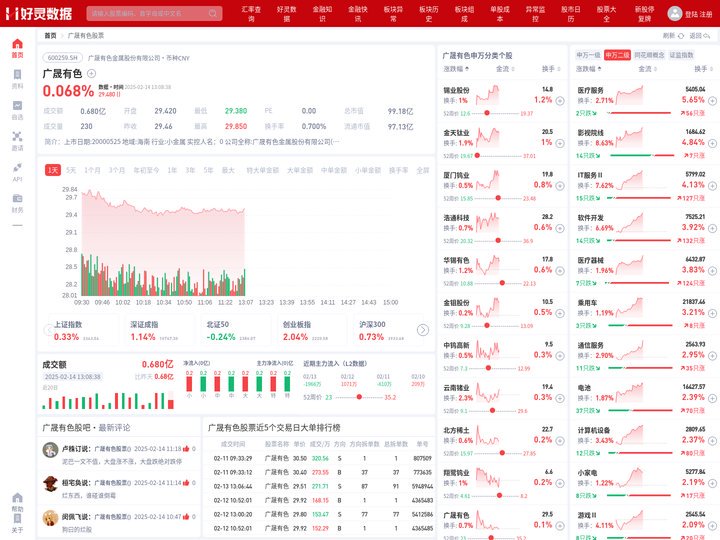The width and height of the screenshot is (720, 540).
Task: Add 浩通科技 with its plus icon
Action: [560, 228]
